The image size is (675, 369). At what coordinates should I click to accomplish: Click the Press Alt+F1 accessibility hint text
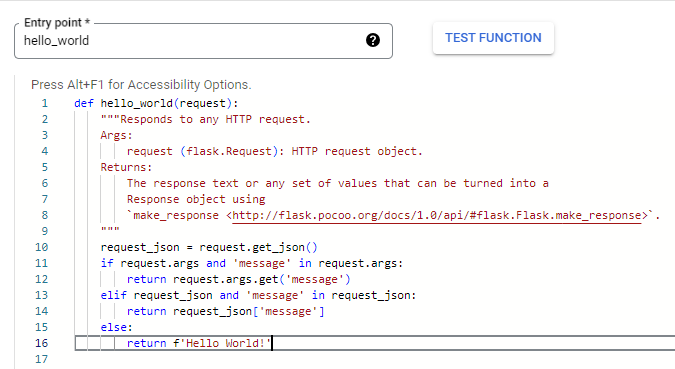(x=141, y=85)
